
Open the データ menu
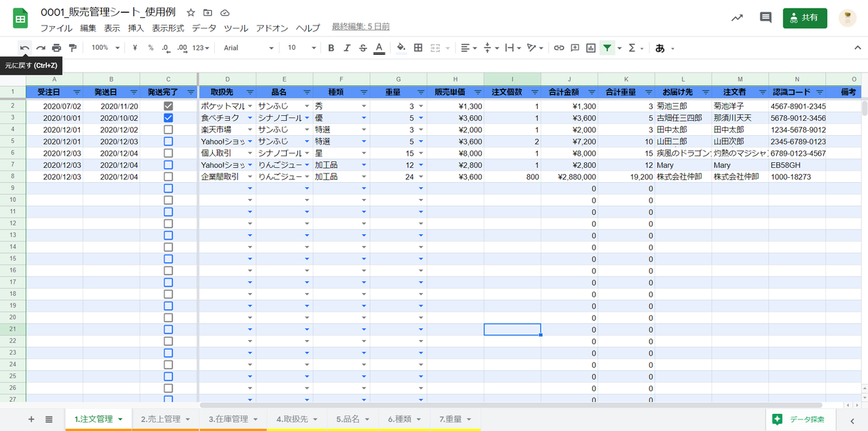click(203, 28)
